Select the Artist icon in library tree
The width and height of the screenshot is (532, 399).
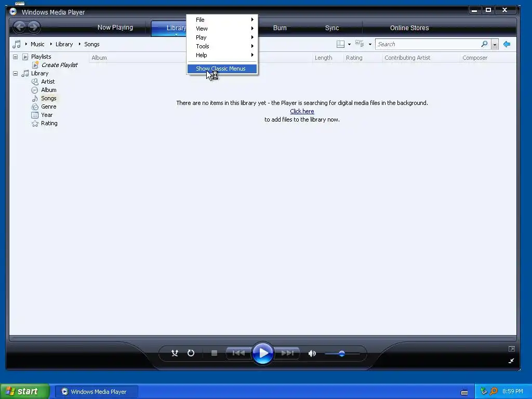click(x=35, y=82)
